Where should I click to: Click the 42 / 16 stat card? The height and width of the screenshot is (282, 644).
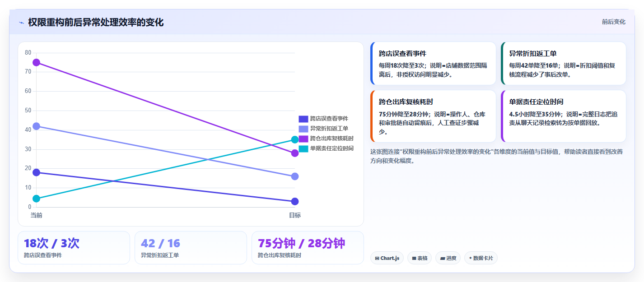pos(191,248)
